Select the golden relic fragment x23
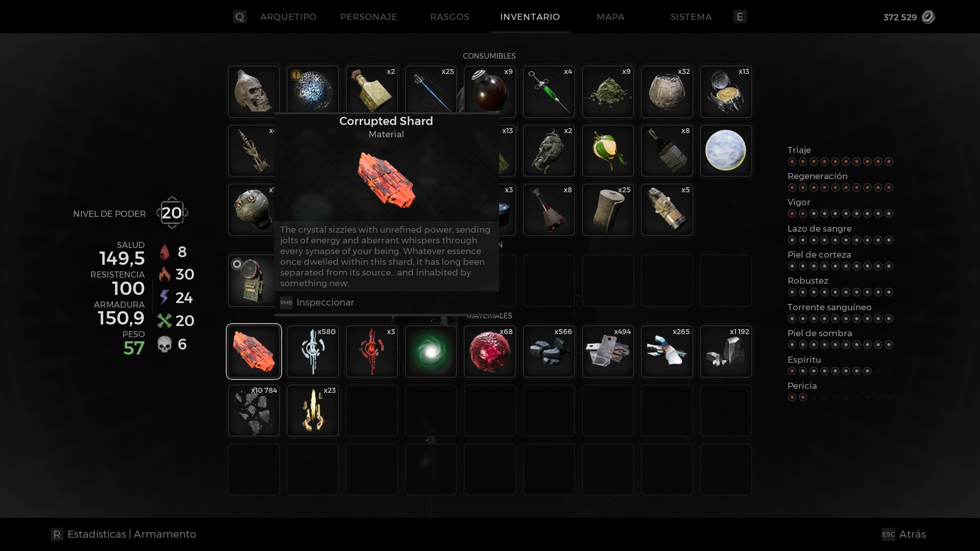This screenshot has height=551, width=980. (x=313, y=411)
